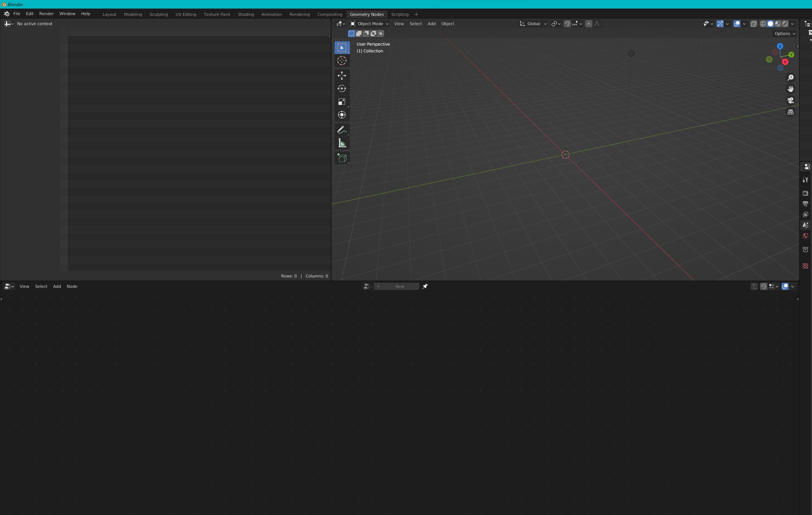Screen dimensions: 812x515
Task: Select the Add Cube tool
Action: pos(342,158)
